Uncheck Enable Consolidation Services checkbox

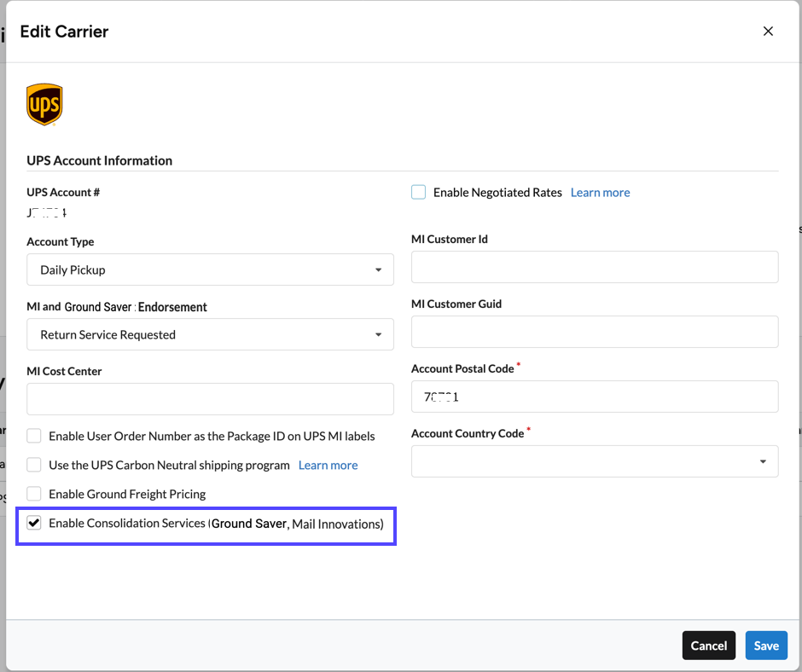coord(34,523)
